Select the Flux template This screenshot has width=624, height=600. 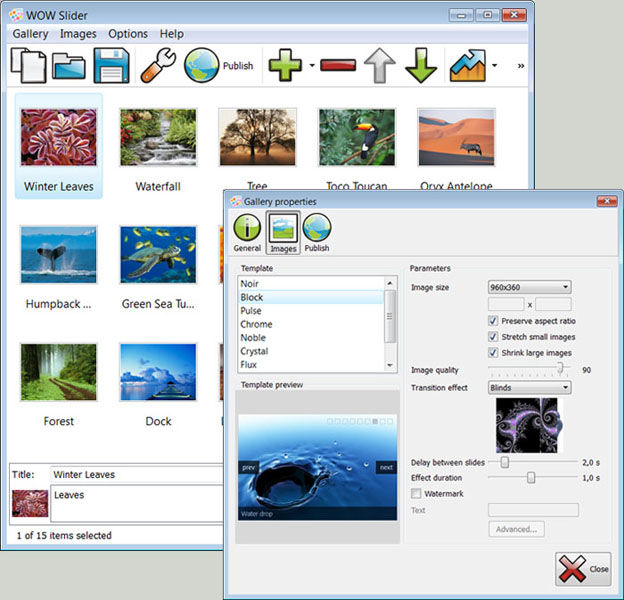[x=311, y=364]
